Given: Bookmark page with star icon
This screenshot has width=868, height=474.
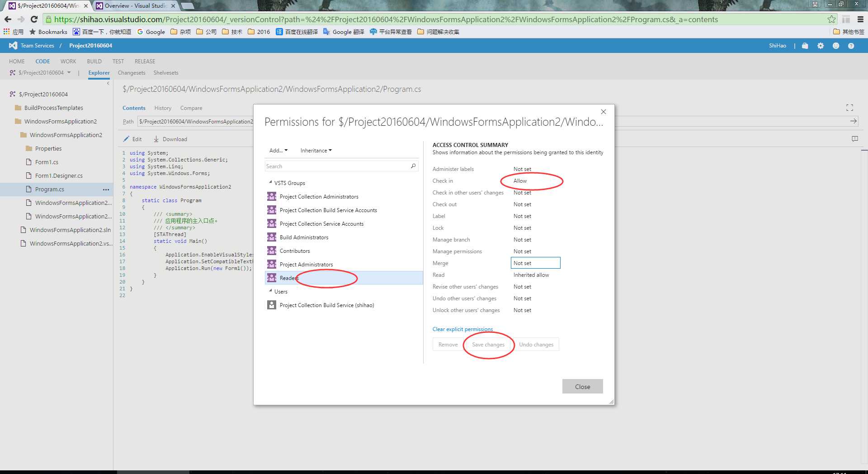Looking at the screenshot, I should (x=831, y=19).
